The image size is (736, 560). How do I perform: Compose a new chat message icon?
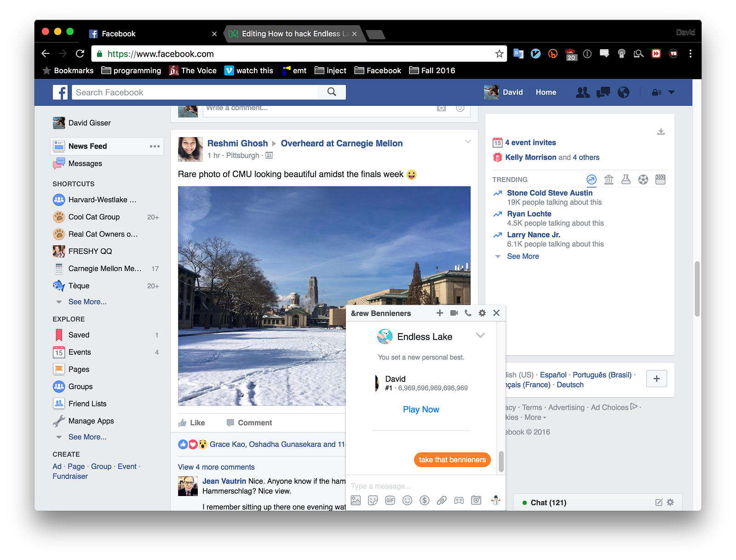(x=659, y=502)
